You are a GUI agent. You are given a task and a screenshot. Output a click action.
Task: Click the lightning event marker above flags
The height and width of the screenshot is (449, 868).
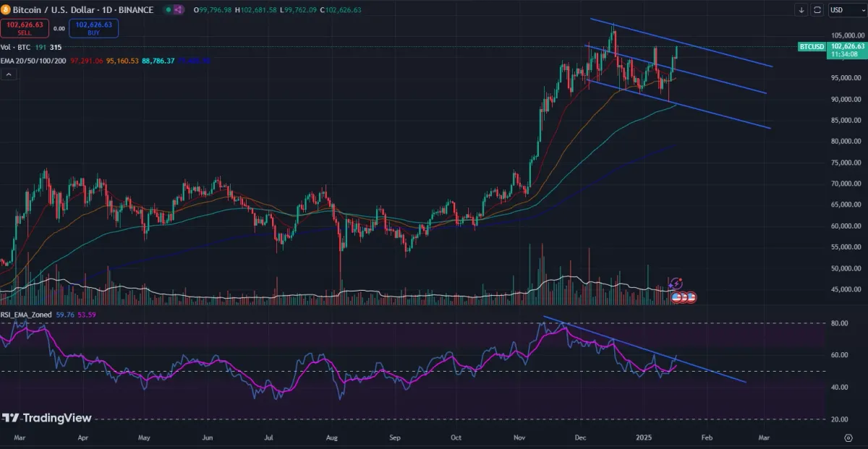click(x=677, y=283)
